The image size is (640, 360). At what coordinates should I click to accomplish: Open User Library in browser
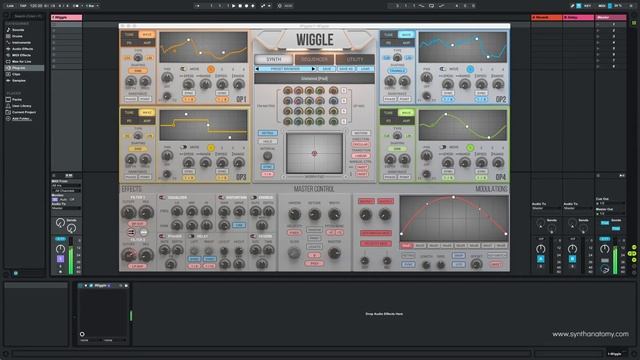click(21, 106)
